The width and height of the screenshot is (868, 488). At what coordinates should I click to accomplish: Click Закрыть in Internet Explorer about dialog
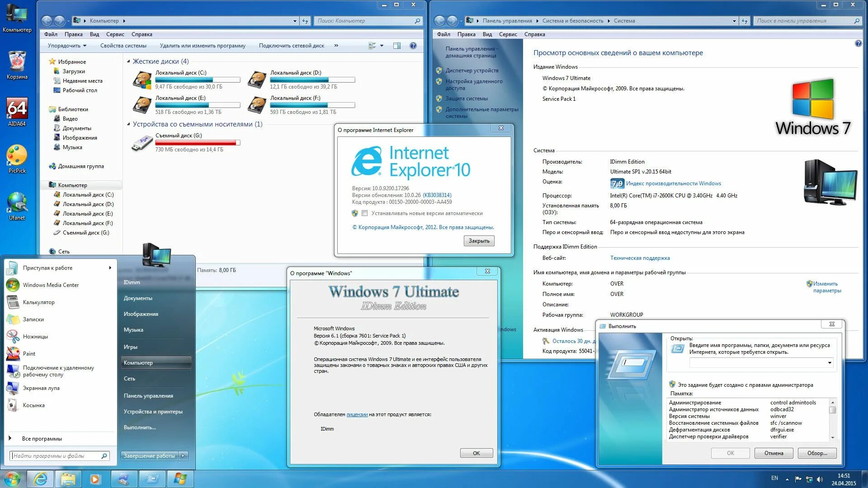(x=479, y=241)
